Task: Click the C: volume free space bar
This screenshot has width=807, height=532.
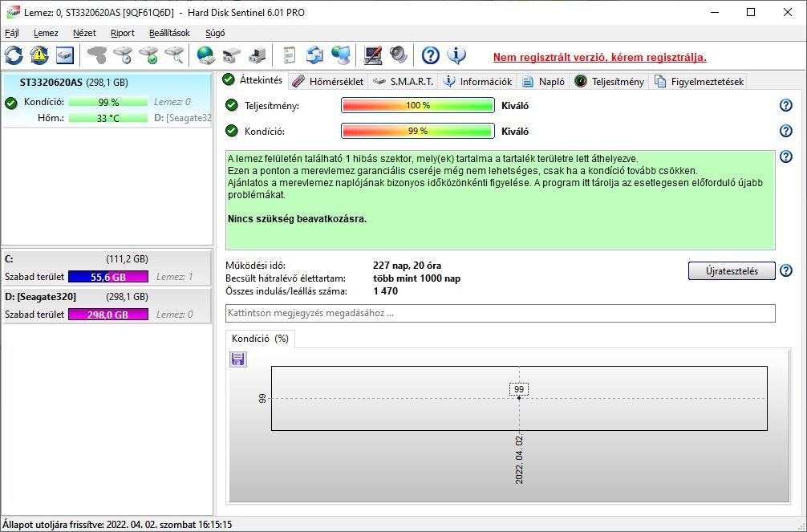Action: coord(108,277)
